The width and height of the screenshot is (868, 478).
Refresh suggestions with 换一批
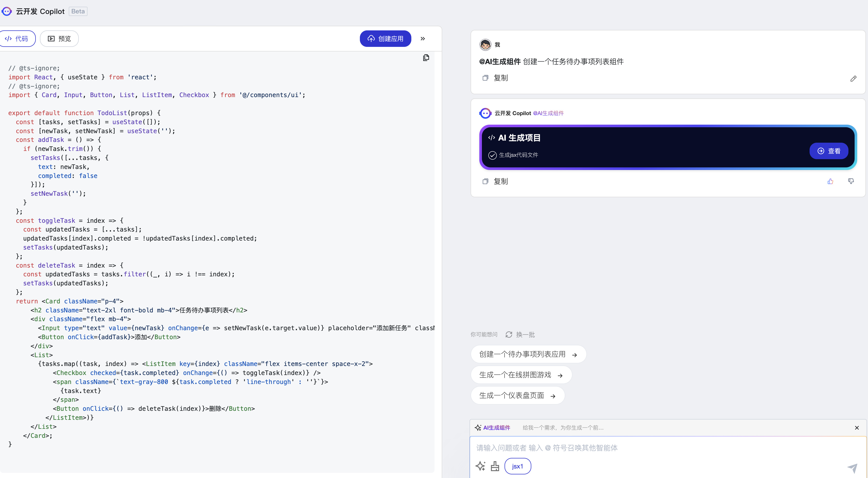tap(520, 334)
